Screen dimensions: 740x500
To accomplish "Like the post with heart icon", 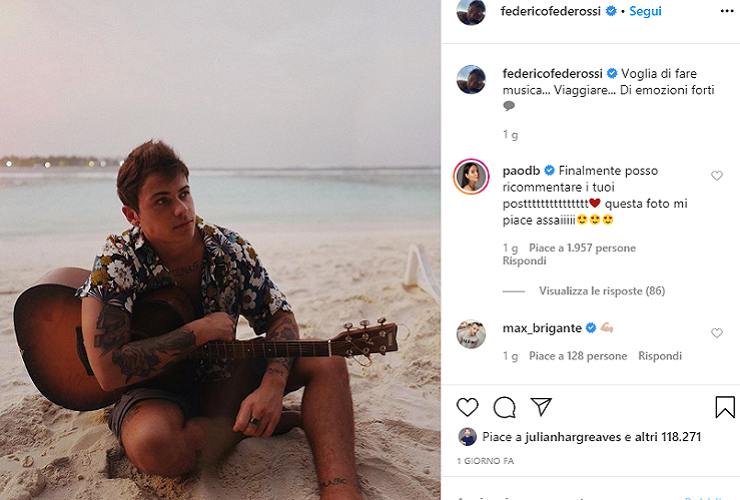I will 467,406.
